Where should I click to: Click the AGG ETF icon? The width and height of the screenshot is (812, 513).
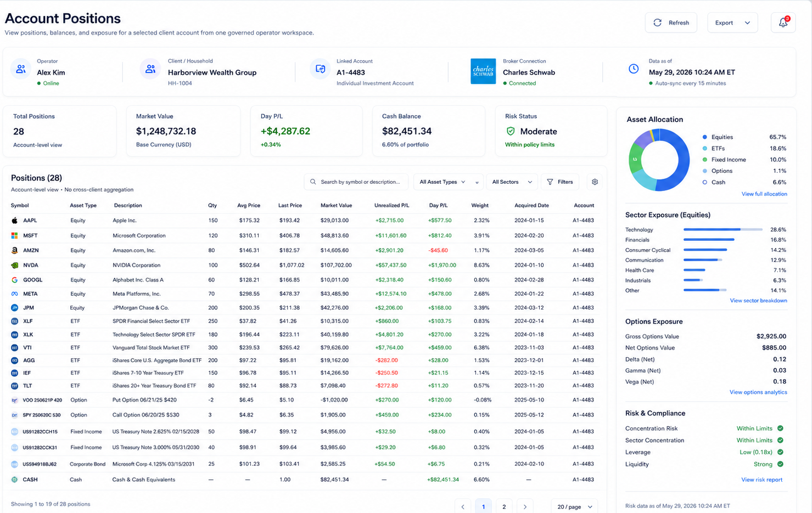tap(15, 360)
